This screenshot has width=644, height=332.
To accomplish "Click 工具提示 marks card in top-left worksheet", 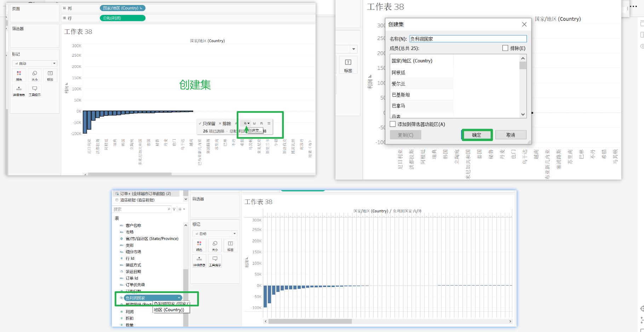I will click(35, 91).
